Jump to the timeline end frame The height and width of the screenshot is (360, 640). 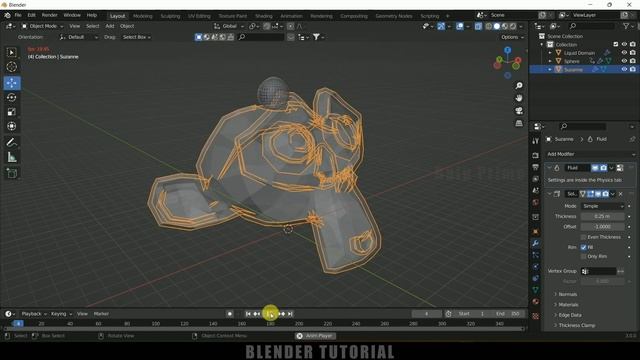(x=290, y=314)
